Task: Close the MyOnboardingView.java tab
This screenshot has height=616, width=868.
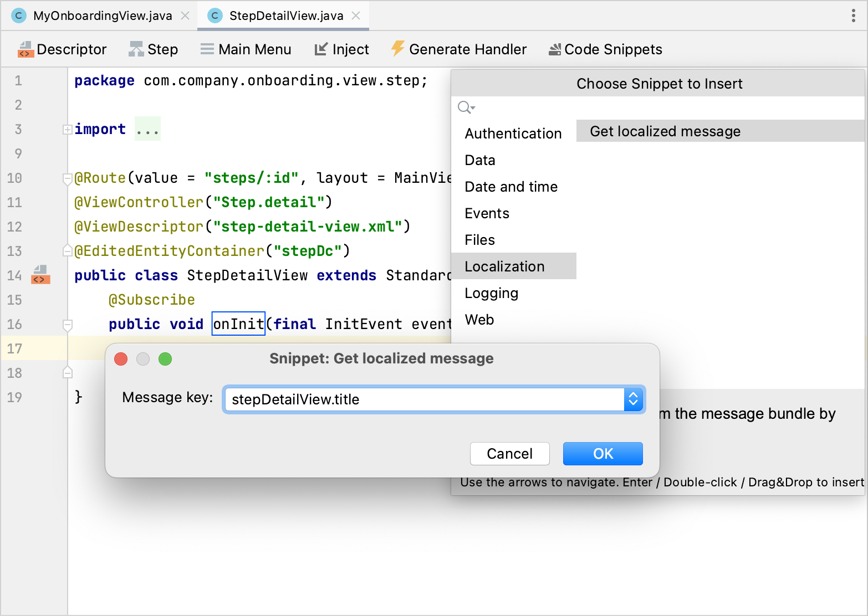Action: (185, 16)
